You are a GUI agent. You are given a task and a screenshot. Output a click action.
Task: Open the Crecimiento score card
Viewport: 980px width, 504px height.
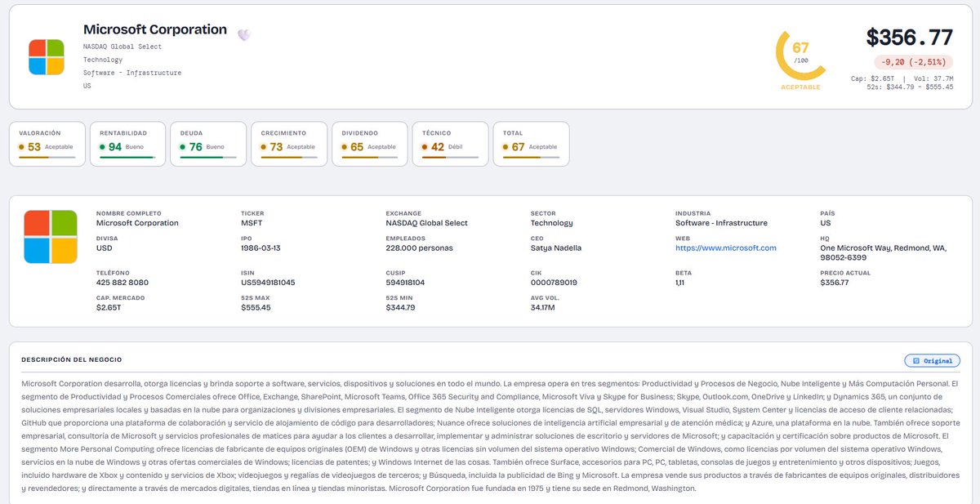point(289,144)
